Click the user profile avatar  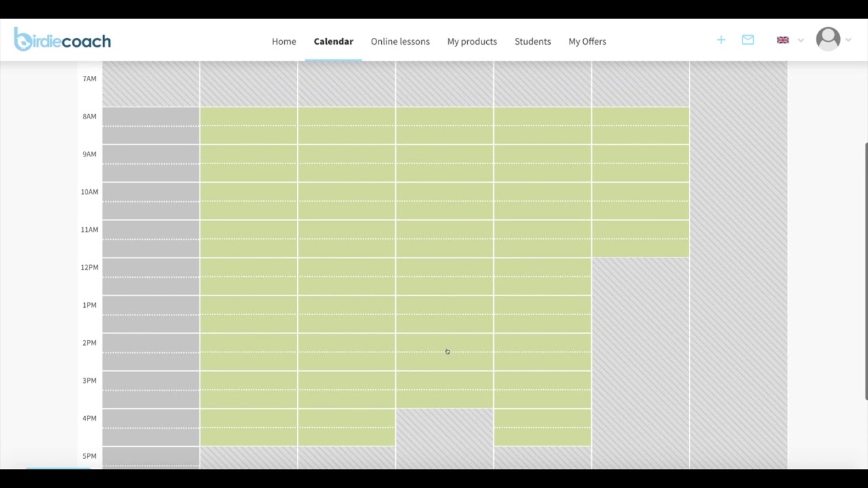coord(828,39)
